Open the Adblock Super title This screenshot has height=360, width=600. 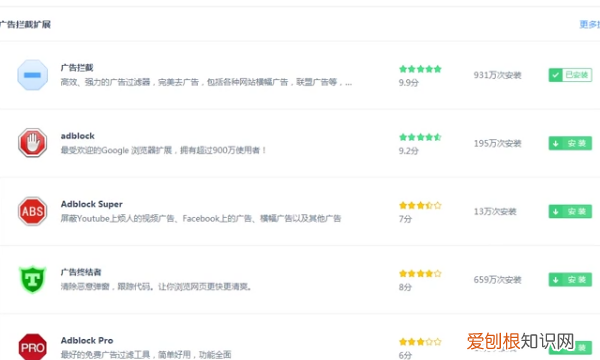pos(91,204)
